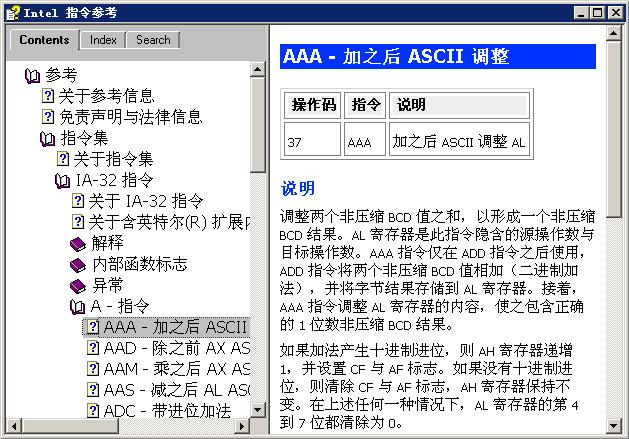Image resolution: width=629 pixels, height=439 pixels.
Task: Open the AAD - 除之前 AX topic
Action: [177, 348]
